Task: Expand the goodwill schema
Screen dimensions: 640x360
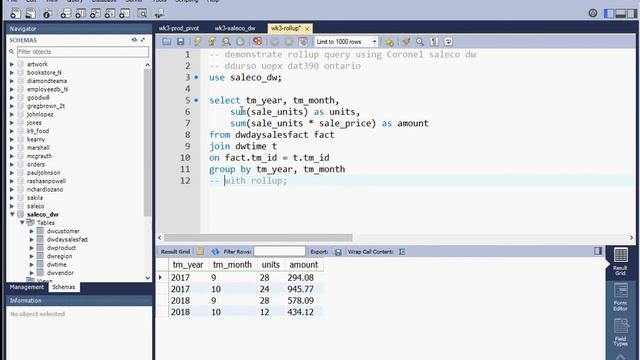Action: [12, 98]
